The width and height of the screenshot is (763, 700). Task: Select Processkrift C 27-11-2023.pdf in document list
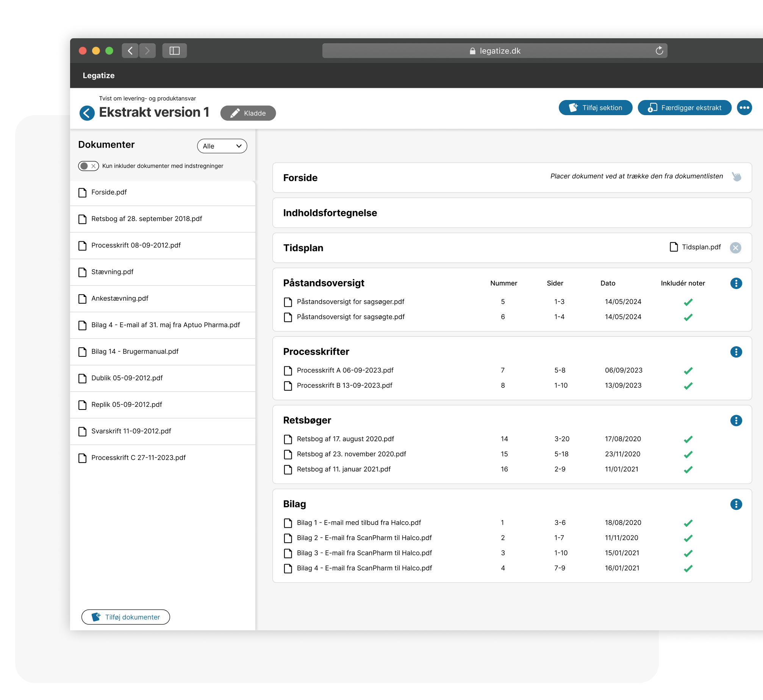[x=163, y=458]
